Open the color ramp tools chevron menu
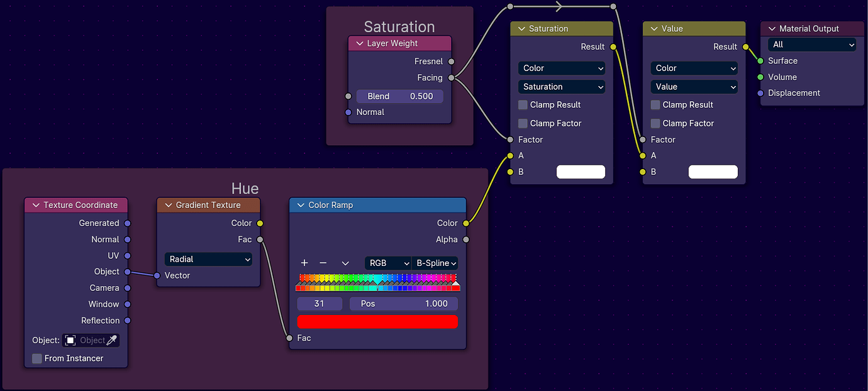Viewport: 868px width, 391px height. pos(345,263)
